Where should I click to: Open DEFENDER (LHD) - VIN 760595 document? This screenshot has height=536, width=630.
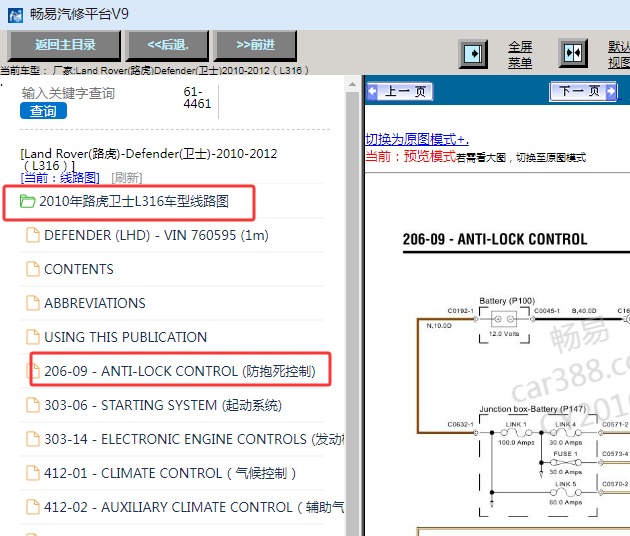[156, 235]
